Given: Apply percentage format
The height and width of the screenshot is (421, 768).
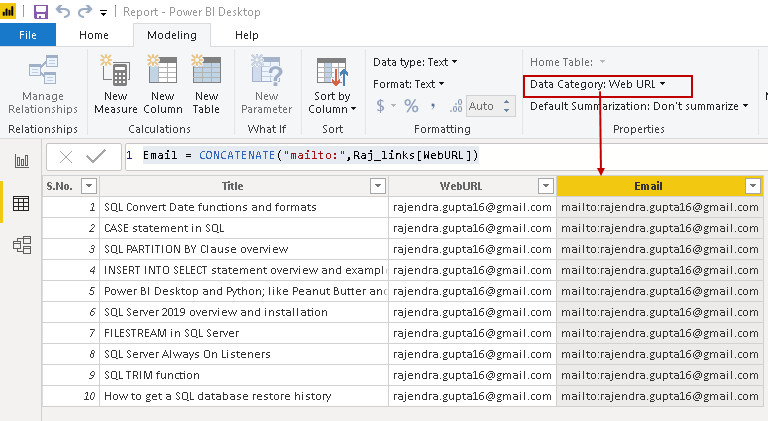Looking at the screenshot, I should (x=411, y=106).
